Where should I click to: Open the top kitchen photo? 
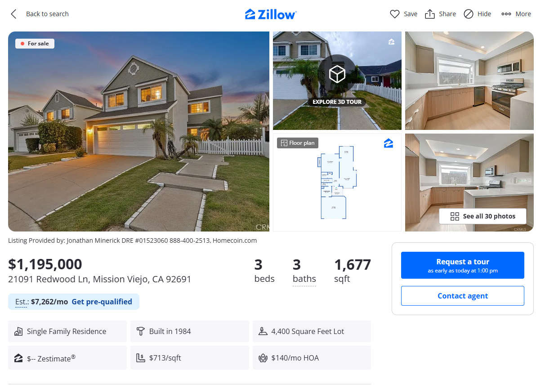[x=469, y=80]
